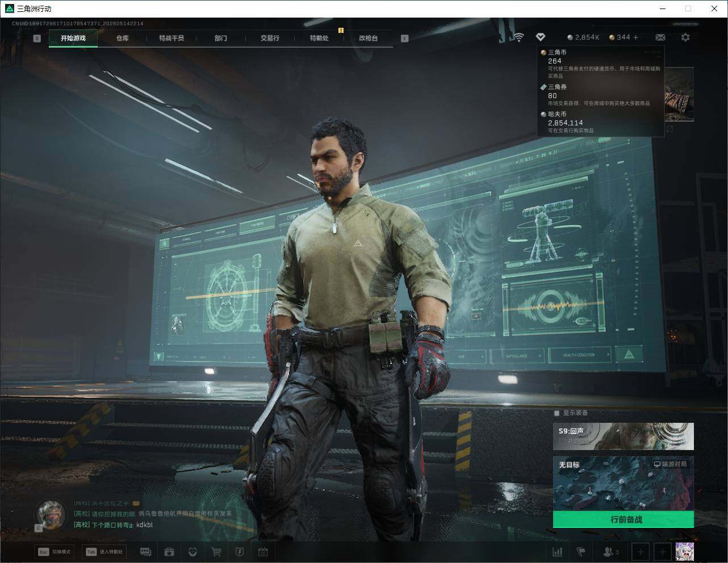Select the 无目标 map preview
The width and height of the screenshot is (728, 563).
pyautogui.click(x=624, y=484)
